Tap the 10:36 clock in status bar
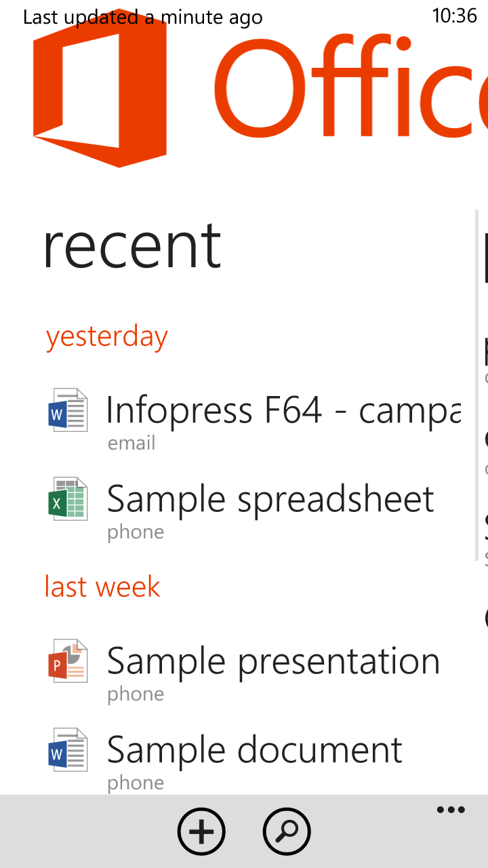This screenshot has height=868, width=488. (x=454, y=16)
